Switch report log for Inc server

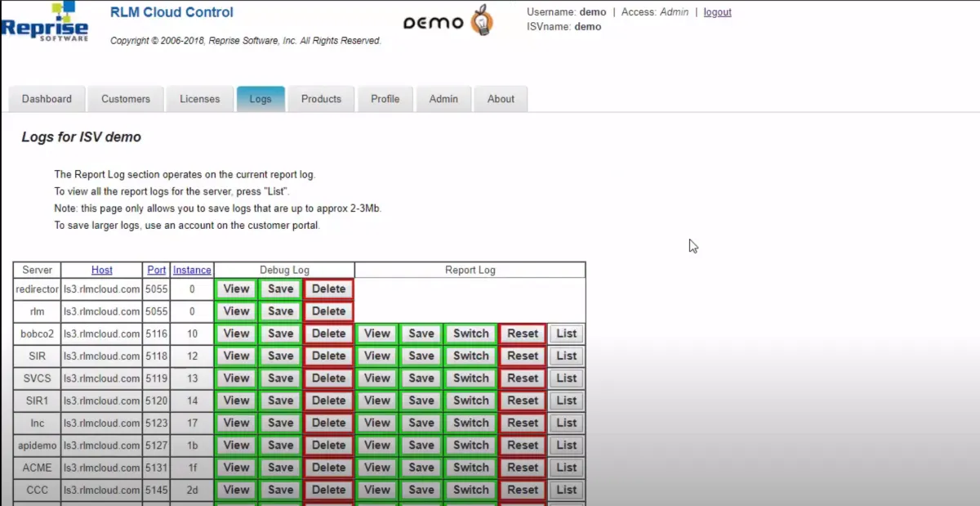471,423
